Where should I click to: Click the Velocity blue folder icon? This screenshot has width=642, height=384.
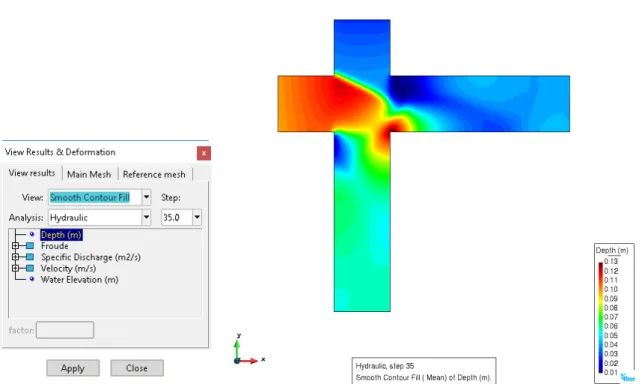(30, 269)
